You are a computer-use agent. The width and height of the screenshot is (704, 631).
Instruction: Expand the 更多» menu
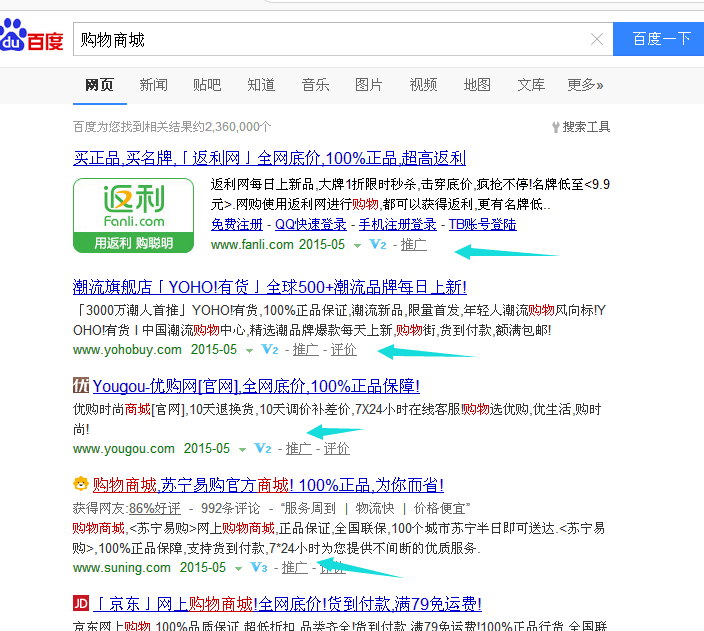(x=585, y=84)
